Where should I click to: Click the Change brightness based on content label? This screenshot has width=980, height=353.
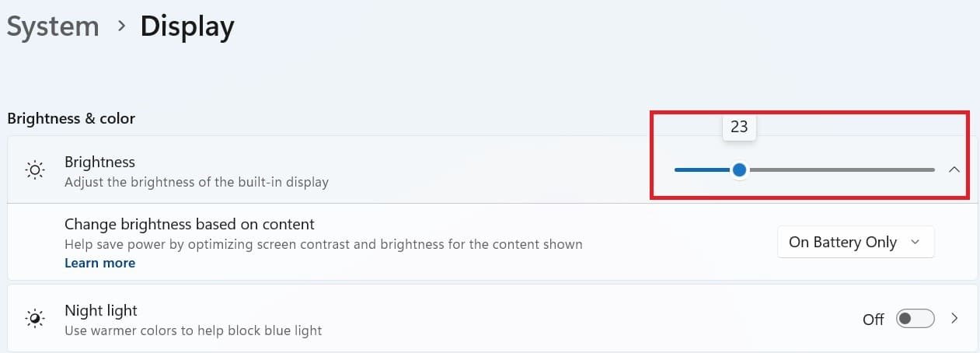tap(189, 224)
